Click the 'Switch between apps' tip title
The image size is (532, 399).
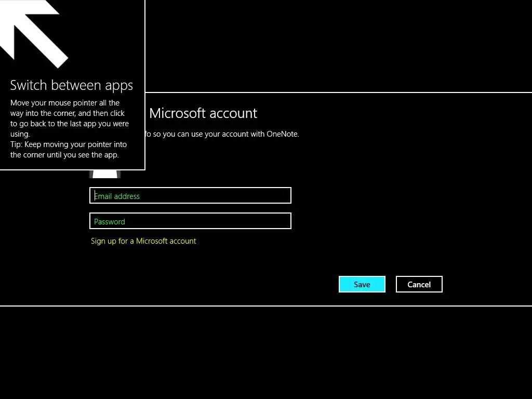tap(72, 85)
